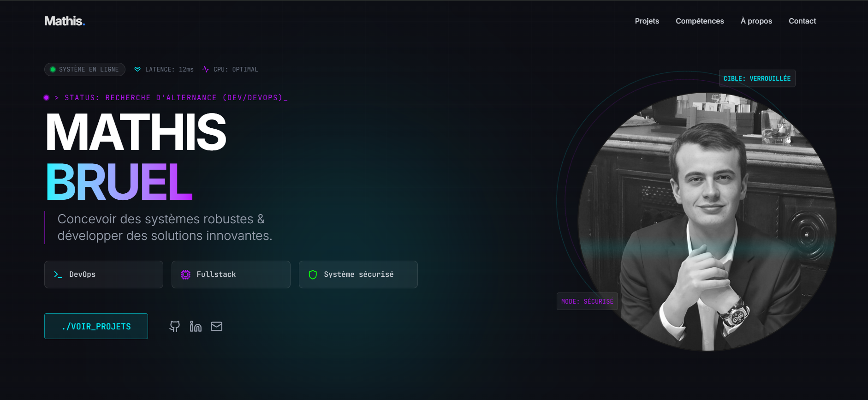Click the circular profile photo

(x=707, y=221)
